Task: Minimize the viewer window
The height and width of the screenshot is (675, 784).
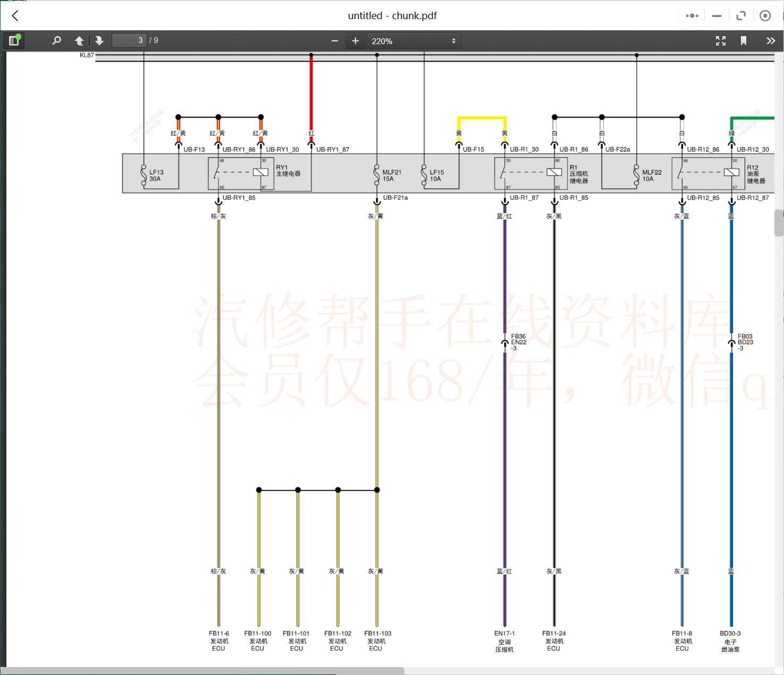Action: (716, 15)
